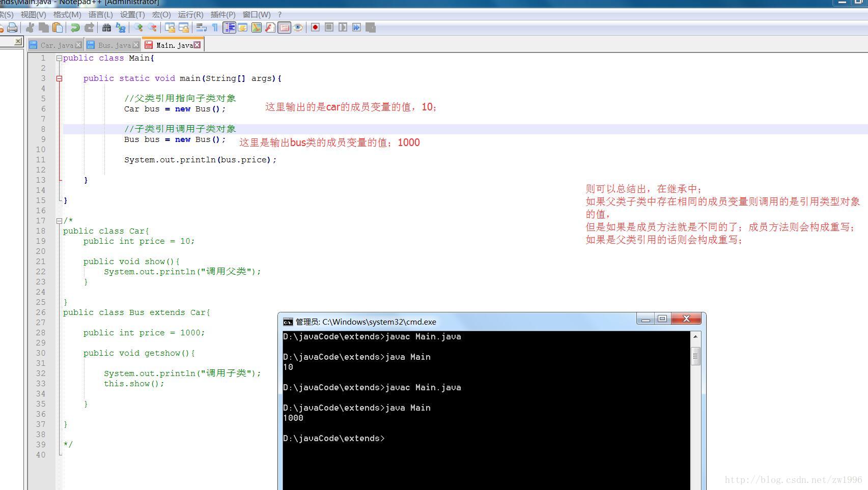Minimize the cmd.exe window
The width and height of the screenshot is (868, 490).
(x=646, y=319)
